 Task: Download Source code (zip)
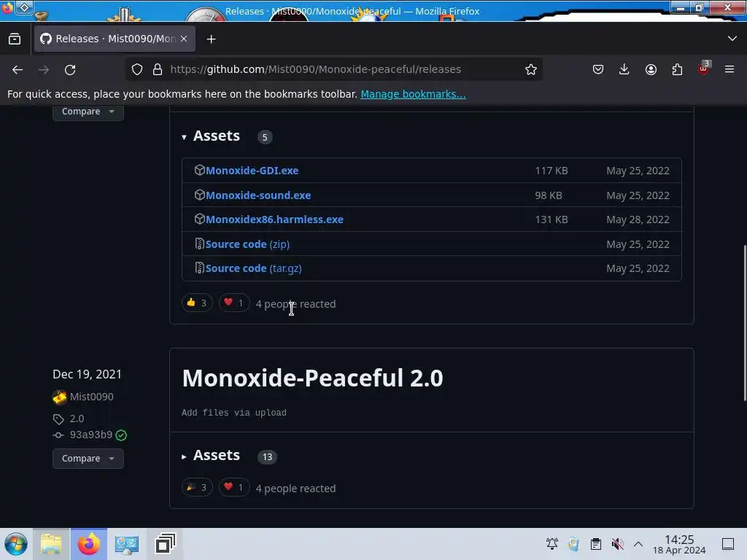(247, 244)
